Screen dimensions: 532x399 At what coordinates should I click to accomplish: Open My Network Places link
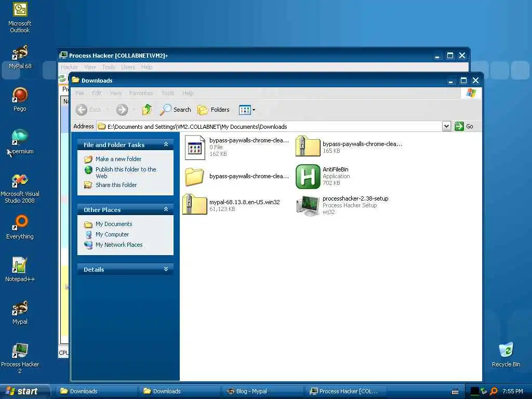tap(119, 245)
